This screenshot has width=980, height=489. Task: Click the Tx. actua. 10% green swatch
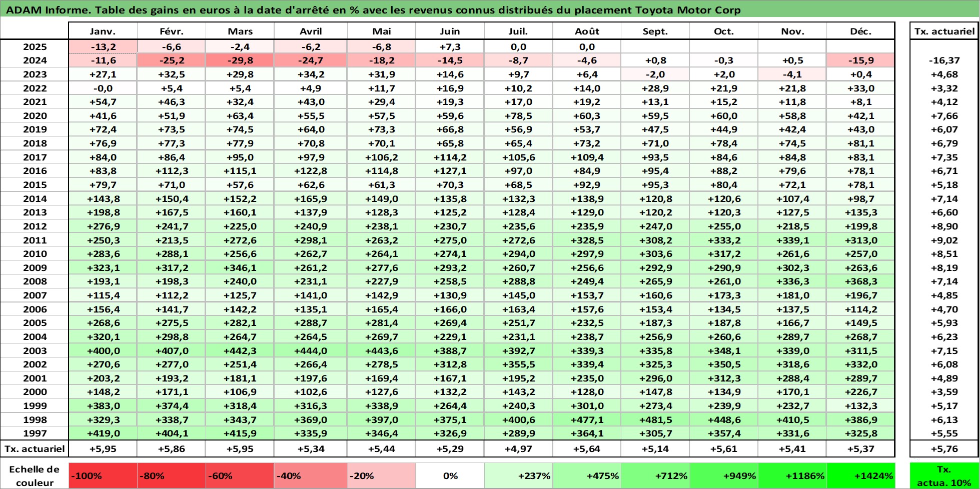(x=944, y=475)
